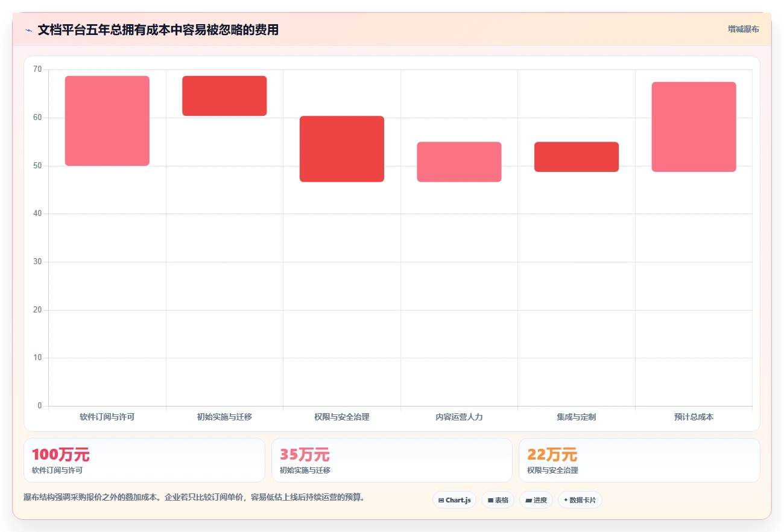Select the 权限与安全治理 waterfall bar
This screenshot has width=784, height=532.
[x=342, y=149]
